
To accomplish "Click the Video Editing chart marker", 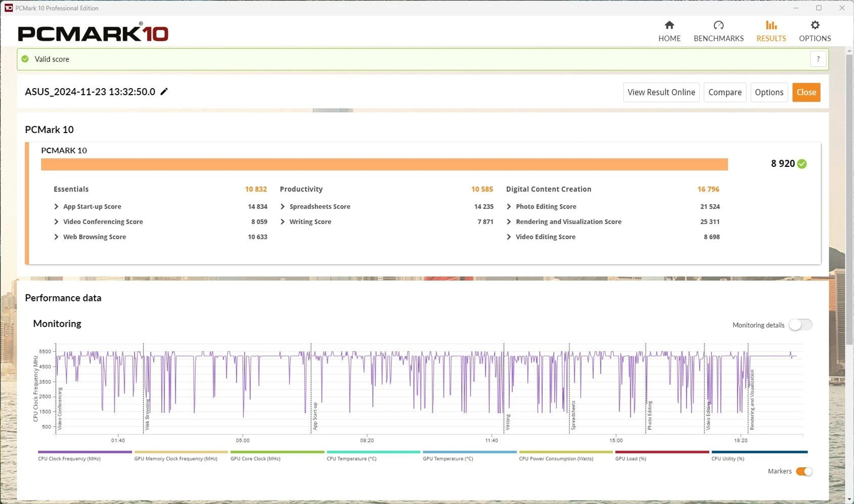I will tap(708, 416).
